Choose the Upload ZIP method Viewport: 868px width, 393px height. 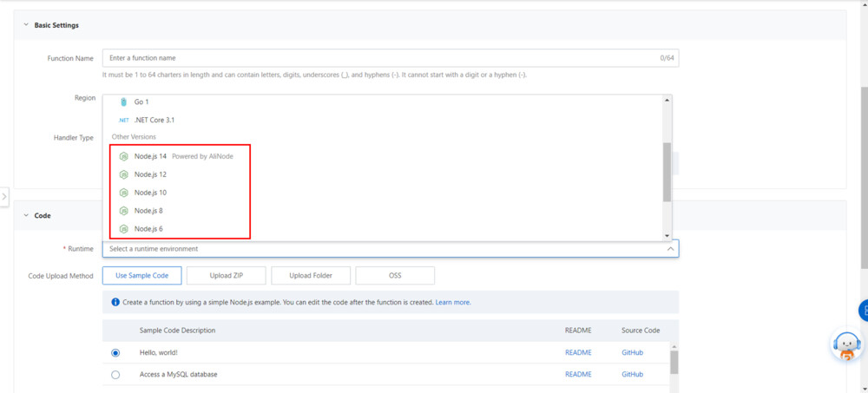pyautogui.click(x=226, y=275)
